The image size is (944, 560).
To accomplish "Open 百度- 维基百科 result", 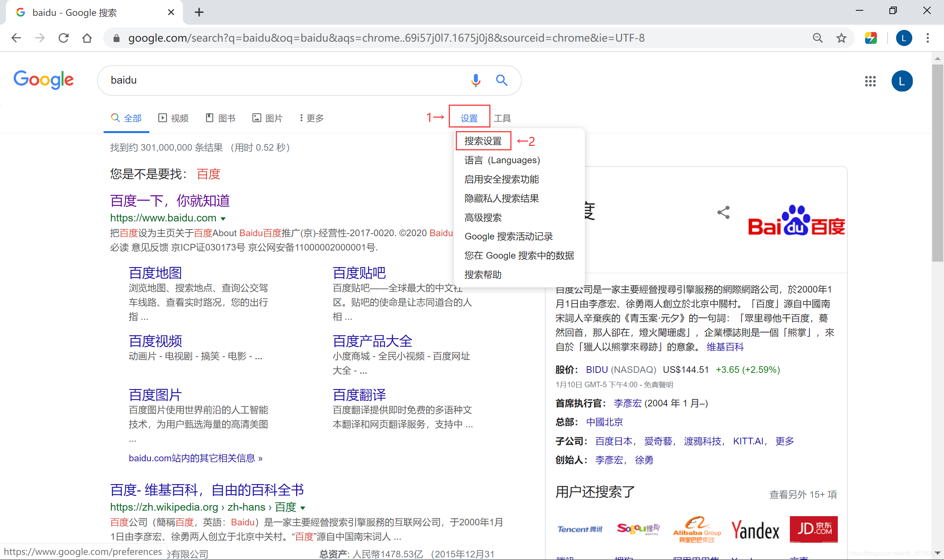I will click(x=207, y=490).
